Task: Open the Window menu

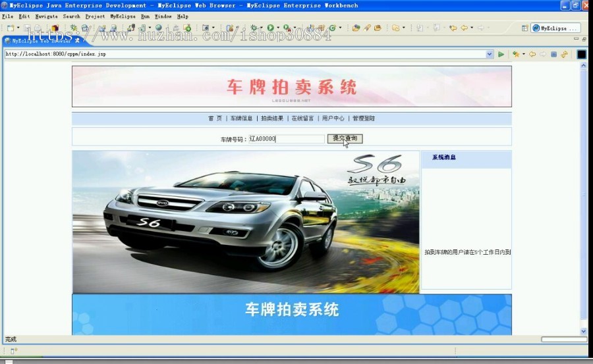Action: point(163,16)
